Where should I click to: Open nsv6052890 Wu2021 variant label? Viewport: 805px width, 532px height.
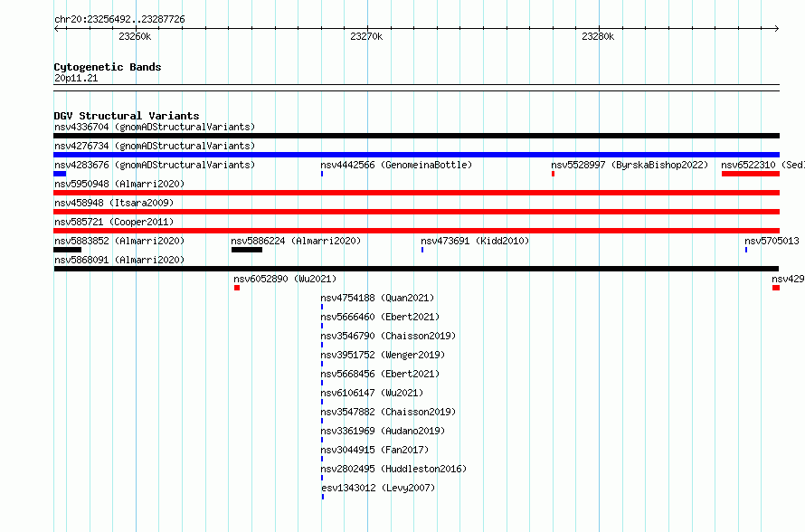tap(285, 279)
